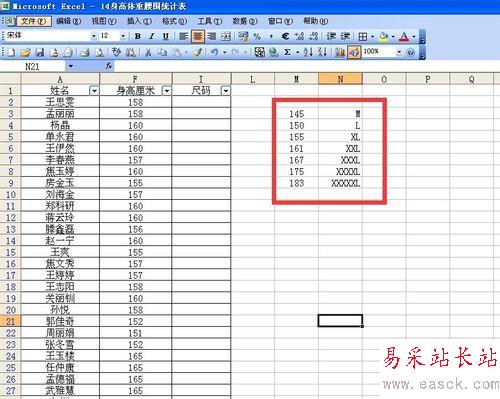Image resolution: width=500 pixels, height=399 pixels.
Task: Open the 工具 menu
Action: click(x=210, y=21)
